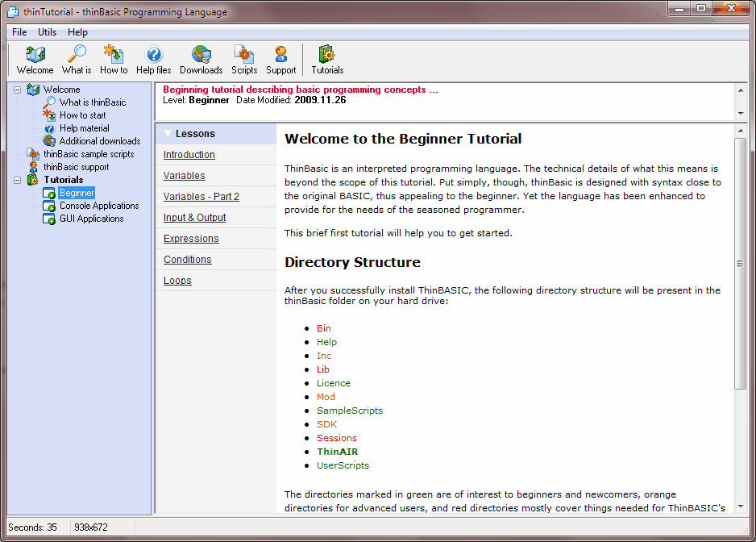Image resolution: width=756 pixels, height=542 pixels.
Task: Open the Tutorials toolbar icon
Action: [x=327, y=55]
